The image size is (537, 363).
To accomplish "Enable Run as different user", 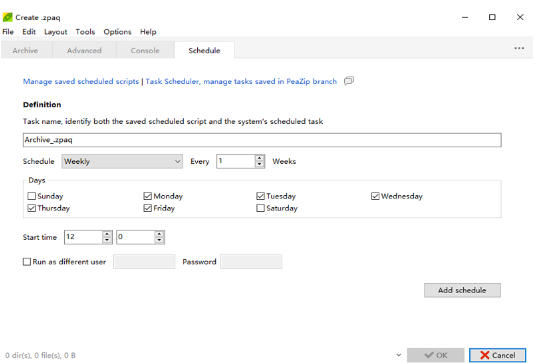I will click(x=27, y=262).
